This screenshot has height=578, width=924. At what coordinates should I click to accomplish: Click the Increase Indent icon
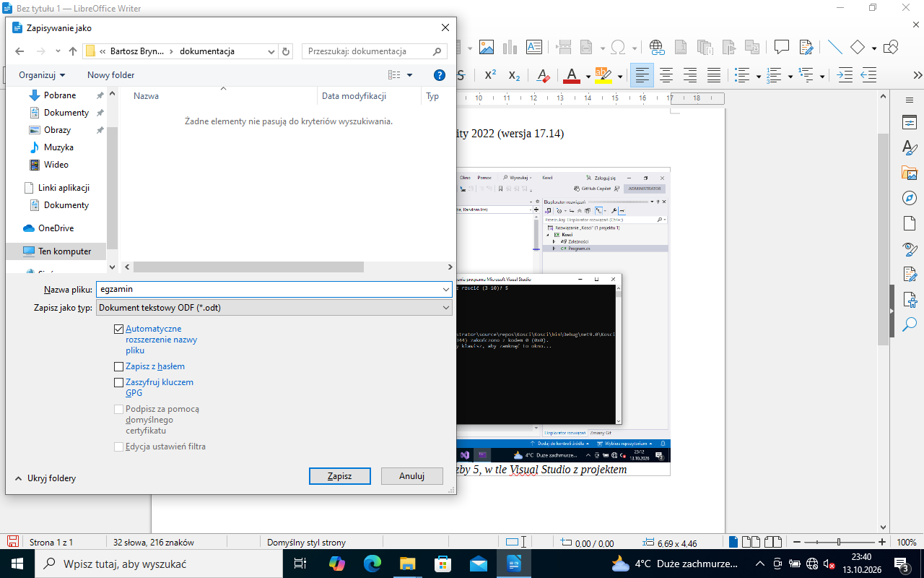[845, 74]
